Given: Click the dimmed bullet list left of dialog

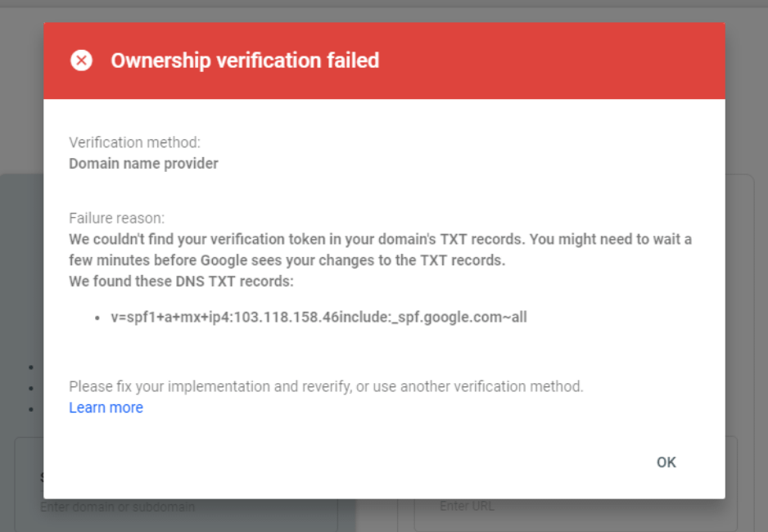Looking at the screenshot, I should click(30, 388).
